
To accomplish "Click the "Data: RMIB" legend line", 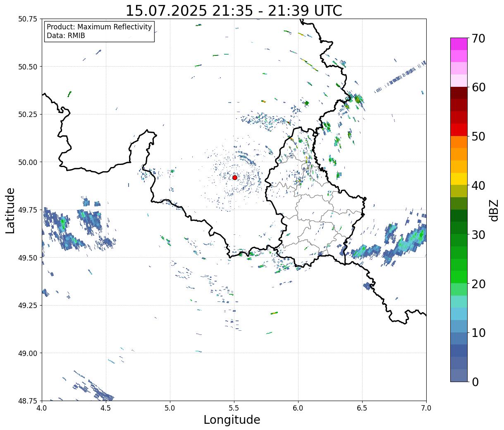I will [x=66, y=36].
